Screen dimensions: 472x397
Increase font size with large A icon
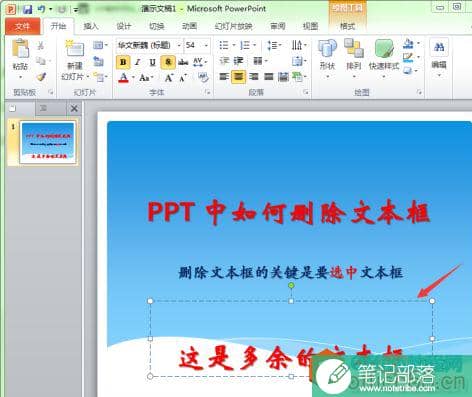point(169,78)
